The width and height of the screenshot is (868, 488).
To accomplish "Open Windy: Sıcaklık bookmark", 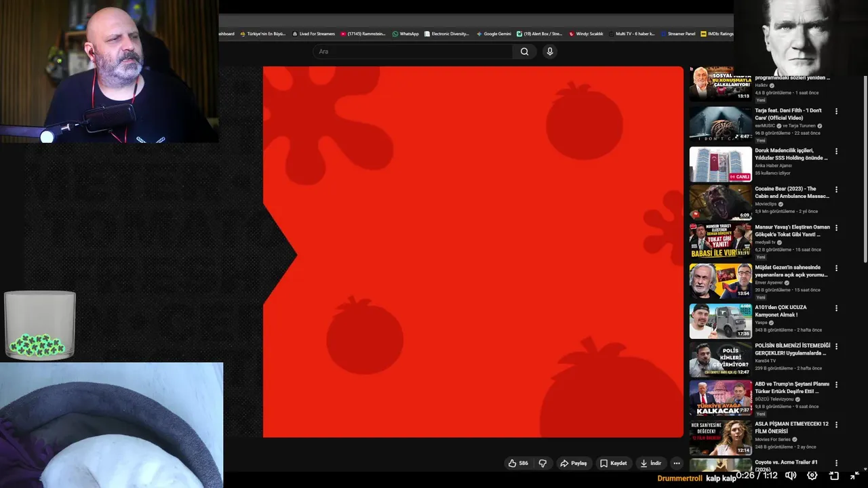I will [x=586, y=34].
